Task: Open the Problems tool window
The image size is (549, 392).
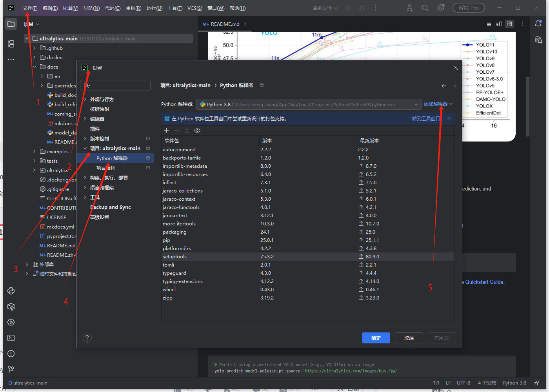Action: point(11,354)
